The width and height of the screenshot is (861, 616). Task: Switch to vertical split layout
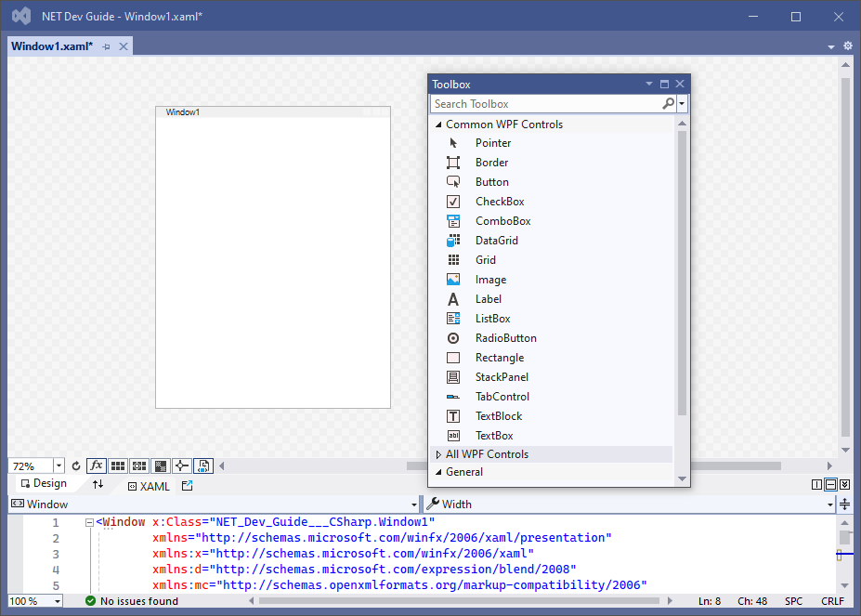817,484
